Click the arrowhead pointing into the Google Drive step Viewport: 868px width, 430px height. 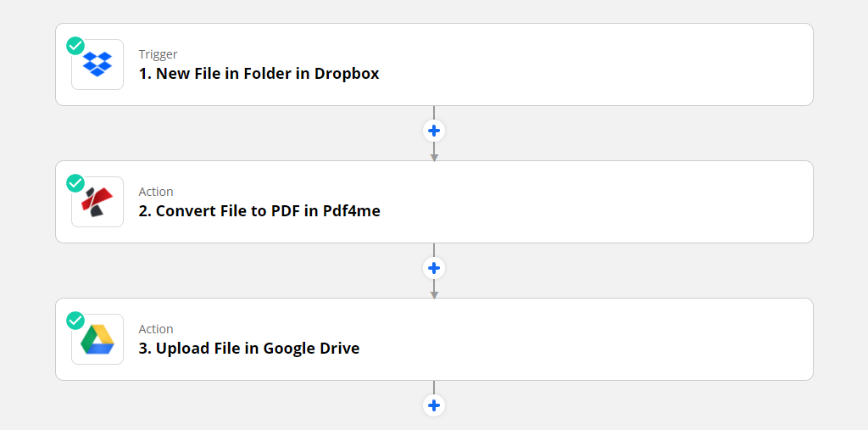click(434, 294)
